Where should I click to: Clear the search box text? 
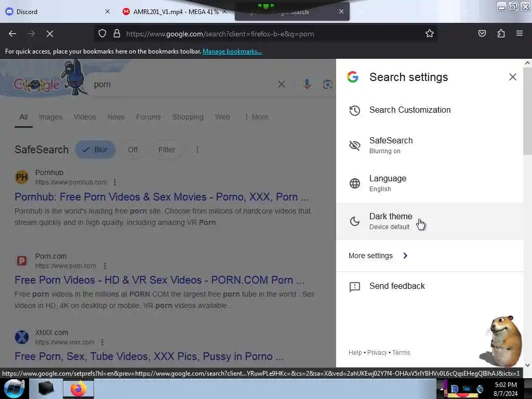click(281, 84)
